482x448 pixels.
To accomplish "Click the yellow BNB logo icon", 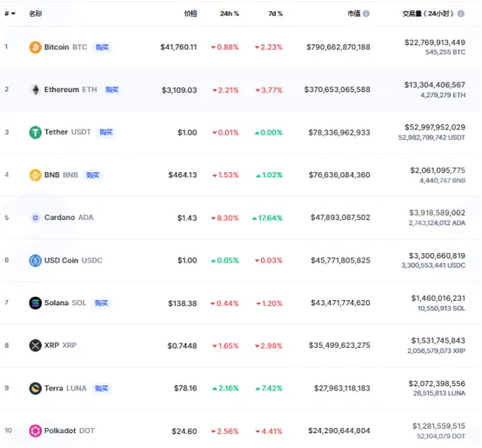I will [x=35, y=175].
